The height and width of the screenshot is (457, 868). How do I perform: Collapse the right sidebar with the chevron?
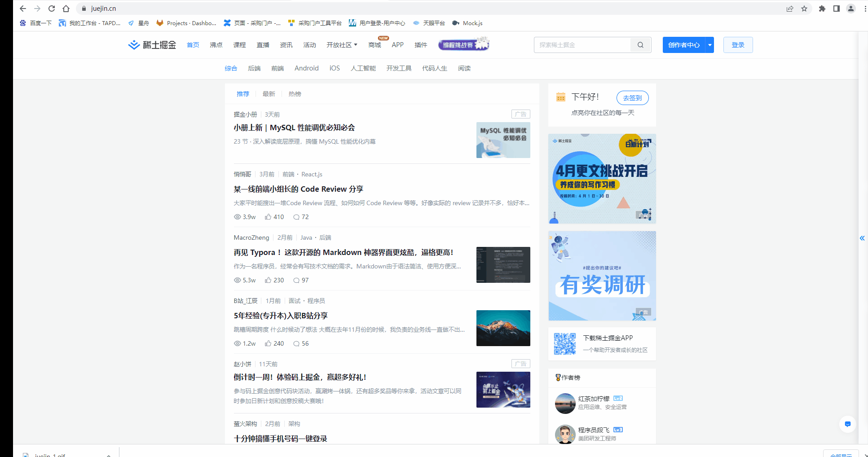(x=862, y=238)
